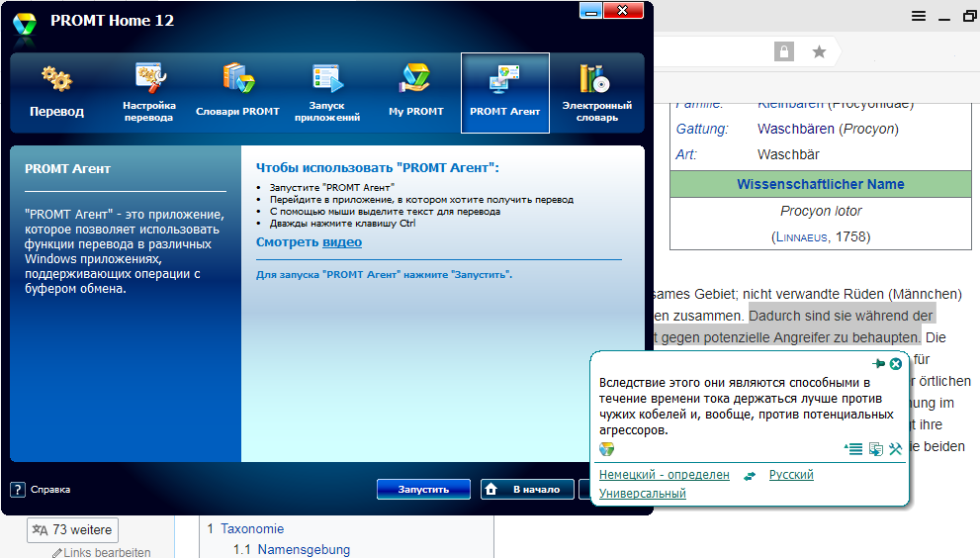Click the В начало home button
Viewport: 980px width, 558px height.
click(x=527, y=489)
